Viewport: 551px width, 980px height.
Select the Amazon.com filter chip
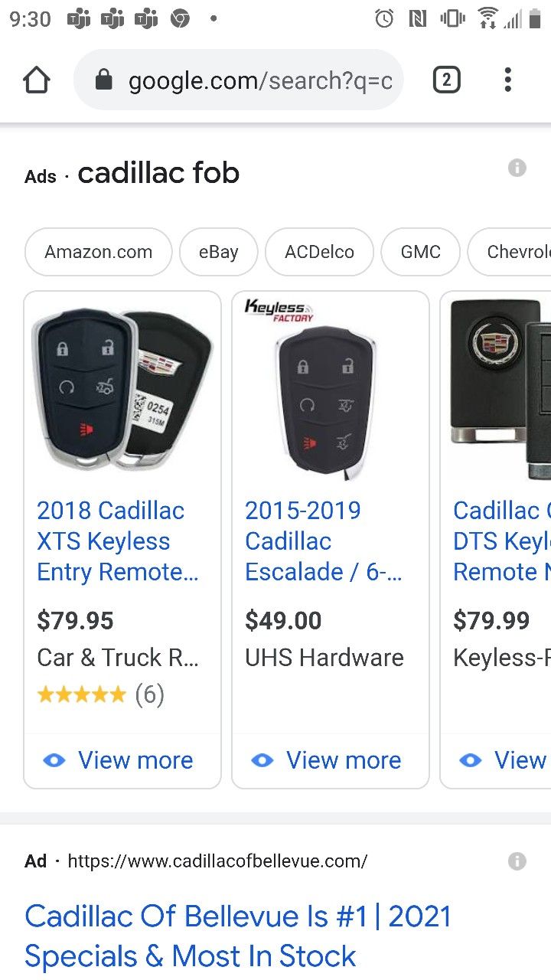[98, 252]
